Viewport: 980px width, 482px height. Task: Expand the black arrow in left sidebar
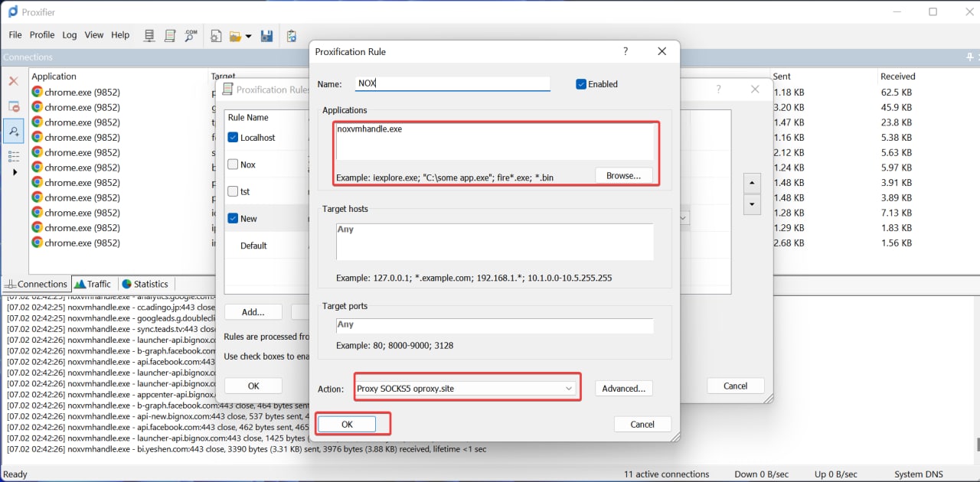point(14,172)
